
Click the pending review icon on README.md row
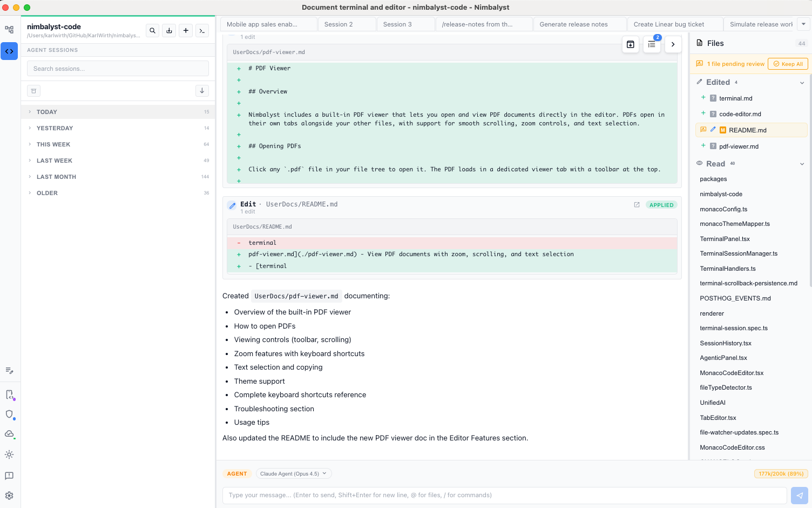[x=703, y=130]
